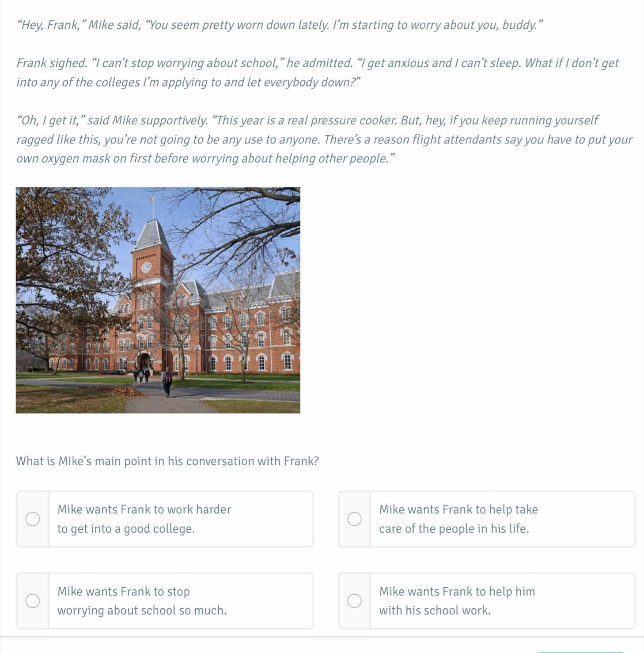Screen dimensions: 644x653
Task: Click the clock face on the tower
Action: coord(146,267)
